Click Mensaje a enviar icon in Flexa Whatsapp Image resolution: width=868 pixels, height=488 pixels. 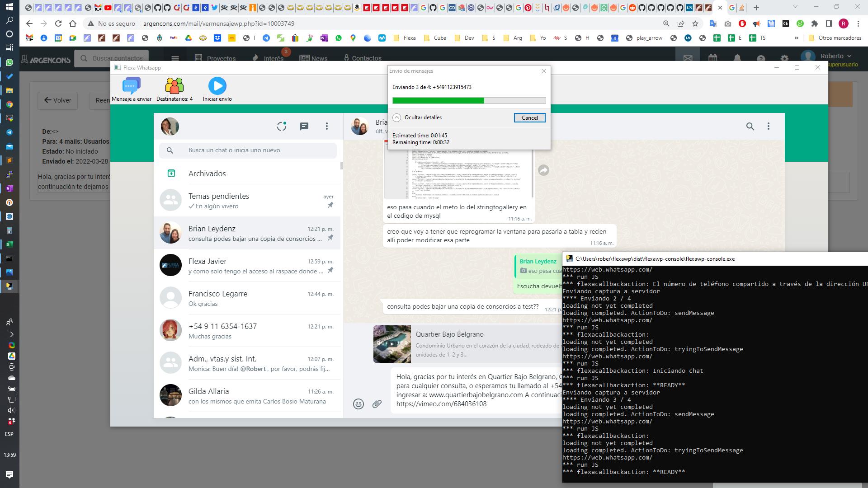pos(132,89)
